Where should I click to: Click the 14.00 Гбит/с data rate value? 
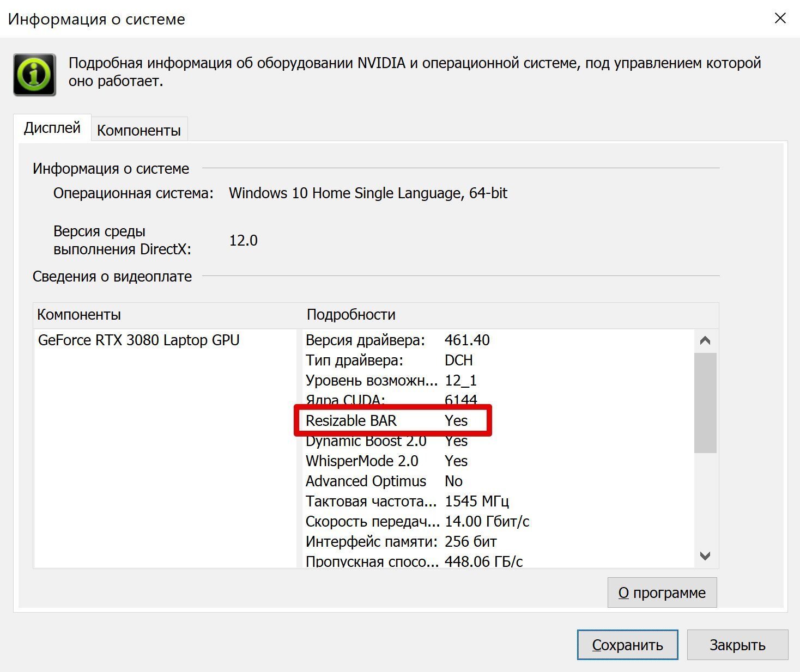click(487, 521)
